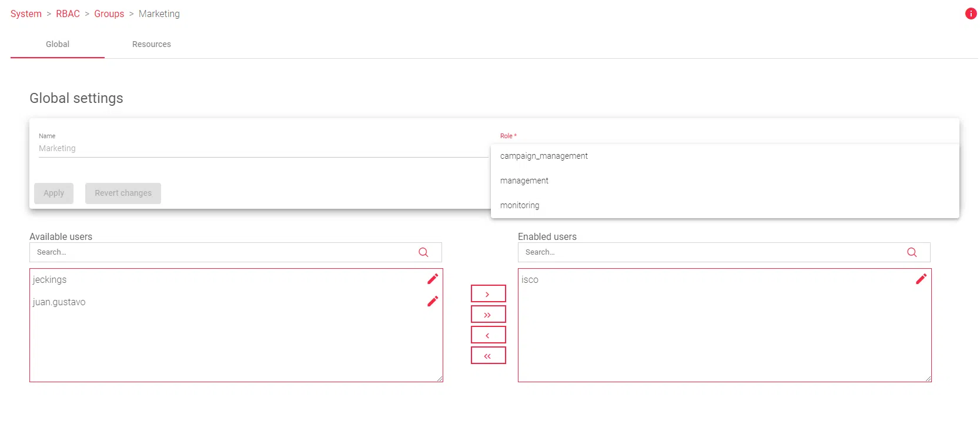
Task: Click Enabled users search magnifier icon
Action: point(912,252)
